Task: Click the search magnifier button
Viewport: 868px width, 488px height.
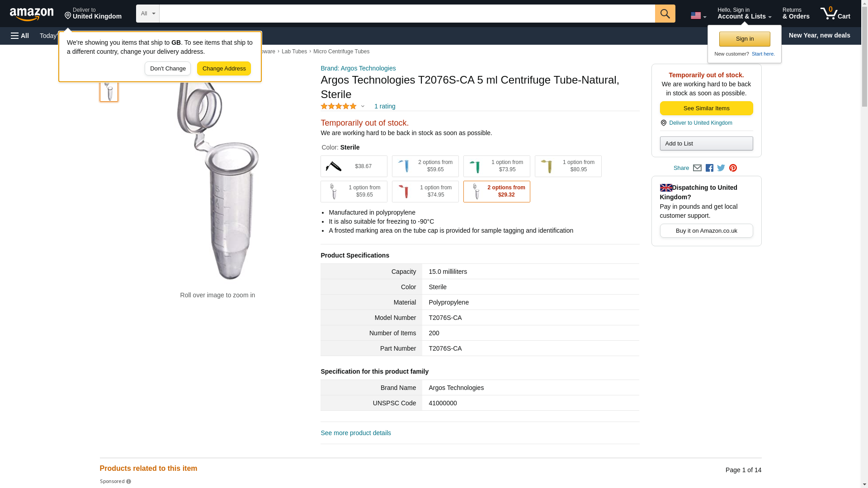Action: 665,14
